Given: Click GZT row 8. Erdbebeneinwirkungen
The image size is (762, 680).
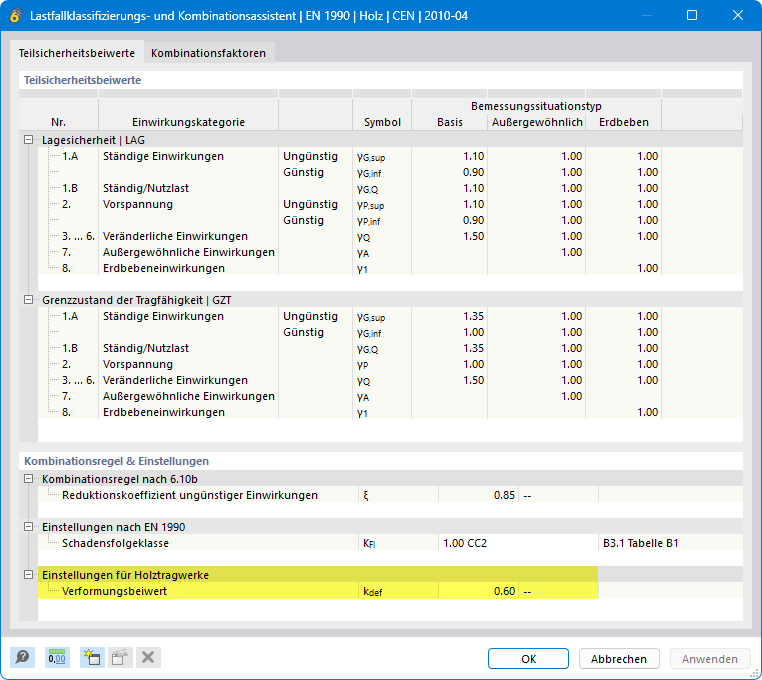Looking at the screenshot, I should coord(164,412).
